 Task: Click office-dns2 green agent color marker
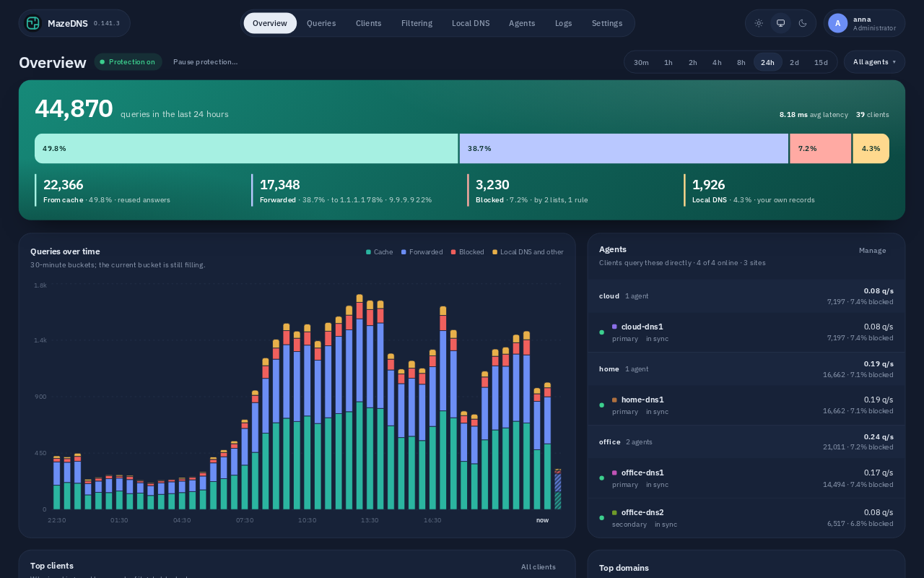(614, 512)
